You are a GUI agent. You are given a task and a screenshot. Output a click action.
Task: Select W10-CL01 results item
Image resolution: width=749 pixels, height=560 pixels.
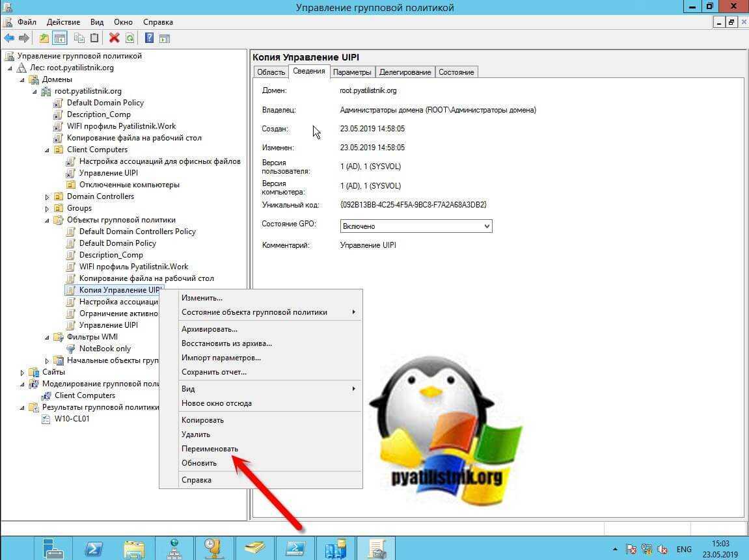[72, 419]
